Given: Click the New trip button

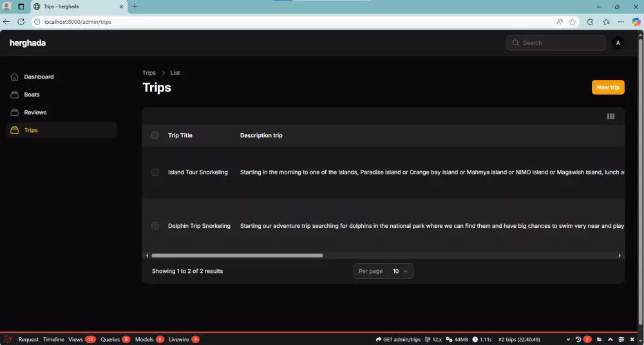Looking at the screenshot, I should click(x=608, y=87).
